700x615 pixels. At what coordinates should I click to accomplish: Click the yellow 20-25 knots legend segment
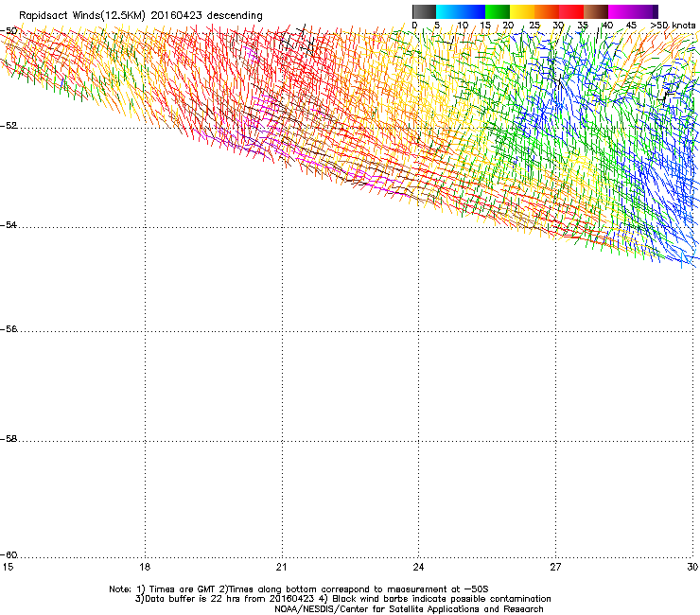[522, 11]
